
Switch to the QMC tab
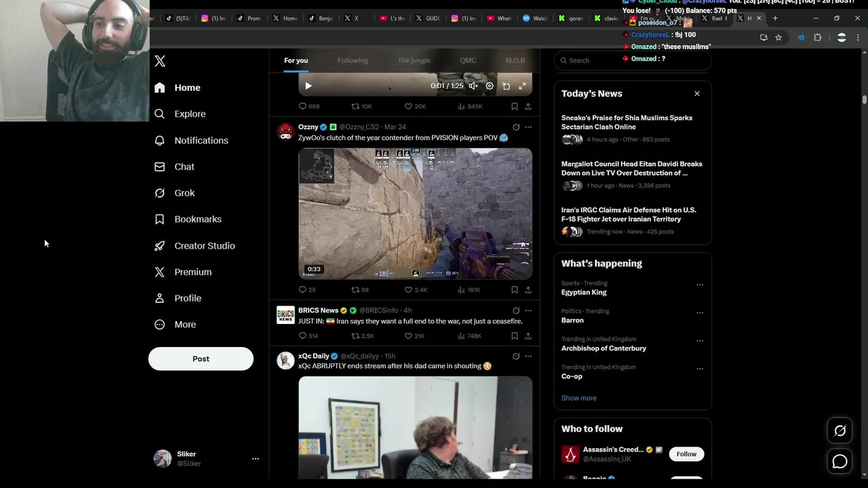tap(468, 60)
